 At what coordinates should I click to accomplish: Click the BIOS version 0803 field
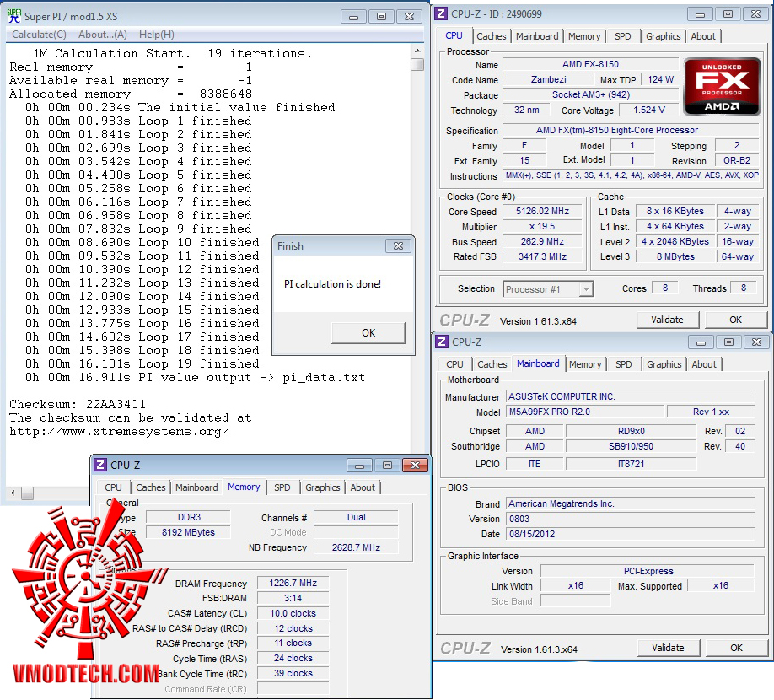pos(631,519)
